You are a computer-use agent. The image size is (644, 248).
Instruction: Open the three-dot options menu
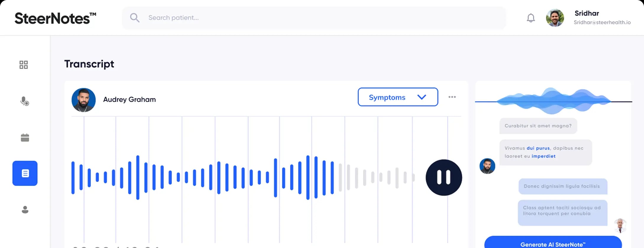pyautogui.click(x=452, y=97)
